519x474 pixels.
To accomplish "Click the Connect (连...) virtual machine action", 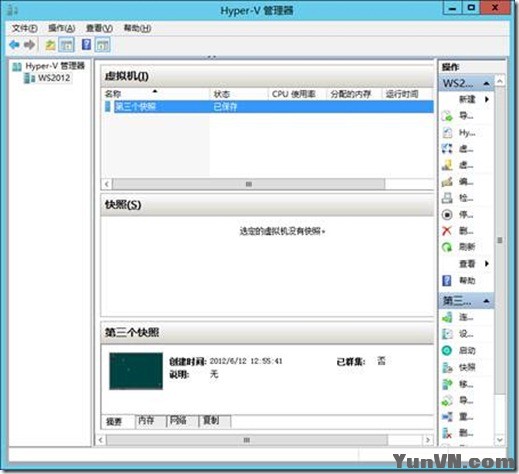I will pyautogui.click(x=466, y=317).
